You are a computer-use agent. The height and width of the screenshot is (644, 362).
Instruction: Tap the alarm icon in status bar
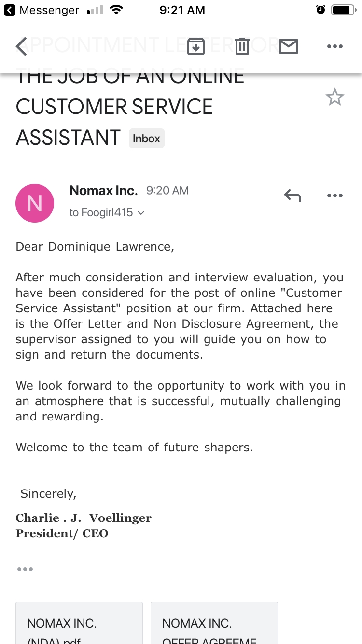click(320, 10)
